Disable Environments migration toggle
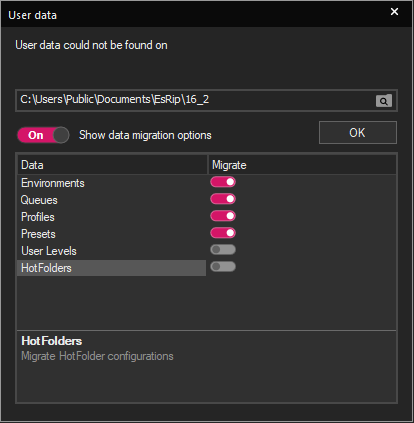 [223, 182]
